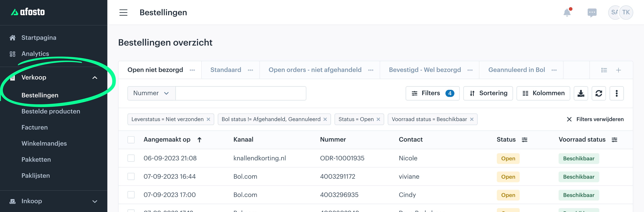
Task: Remove the Leverstatus = Niet verzonden filter
Action: (208, 119)
